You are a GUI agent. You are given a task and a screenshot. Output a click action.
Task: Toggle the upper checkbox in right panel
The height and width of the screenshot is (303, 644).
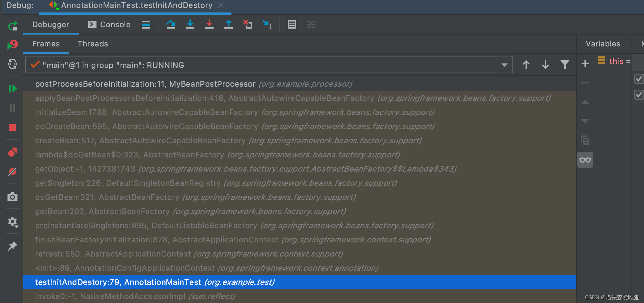pos(639,79)
